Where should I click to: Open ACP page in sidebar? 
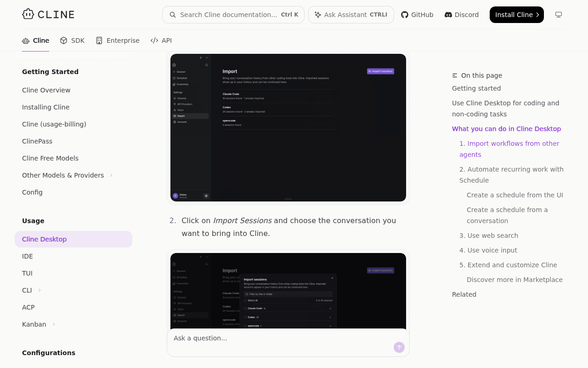(73, 307)
